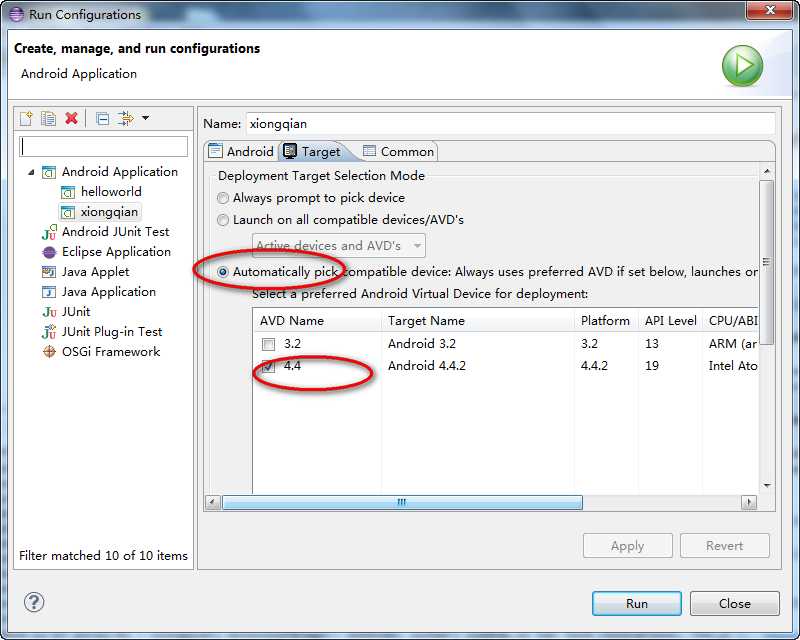800x640 pixels.
Task: Open Active devices and AVD's dropdown
Action: pyautogui.click(x=339, y=246)
